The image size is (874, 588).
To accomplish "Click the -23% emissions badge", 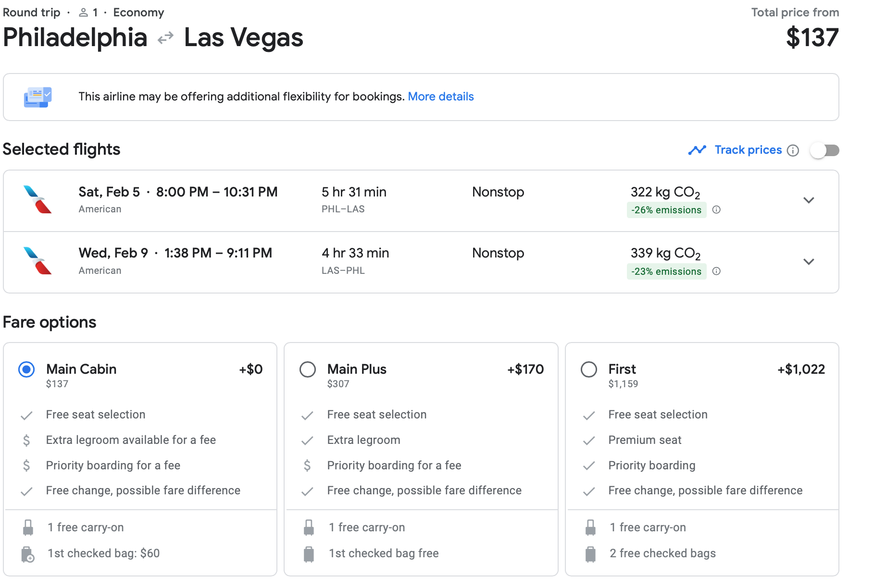I will (666, 271).
